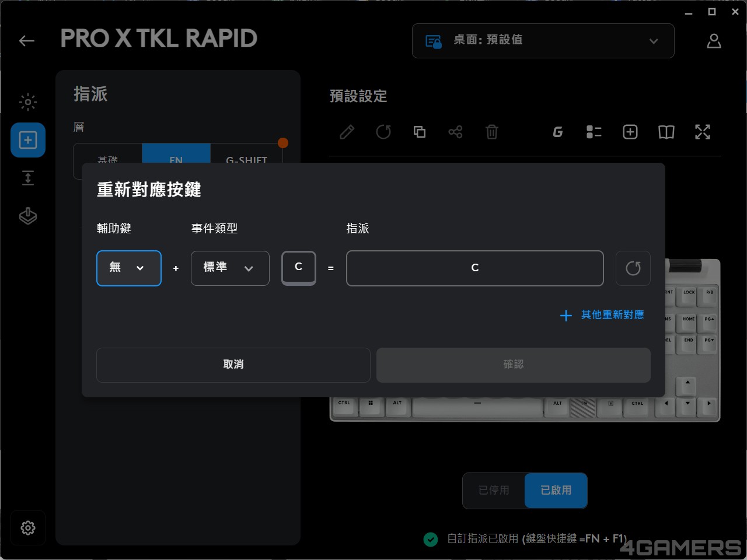This screenshot has width=747, height=560.
Task: Expand keyboard view to fullscreen
Action: coord(703,132)
